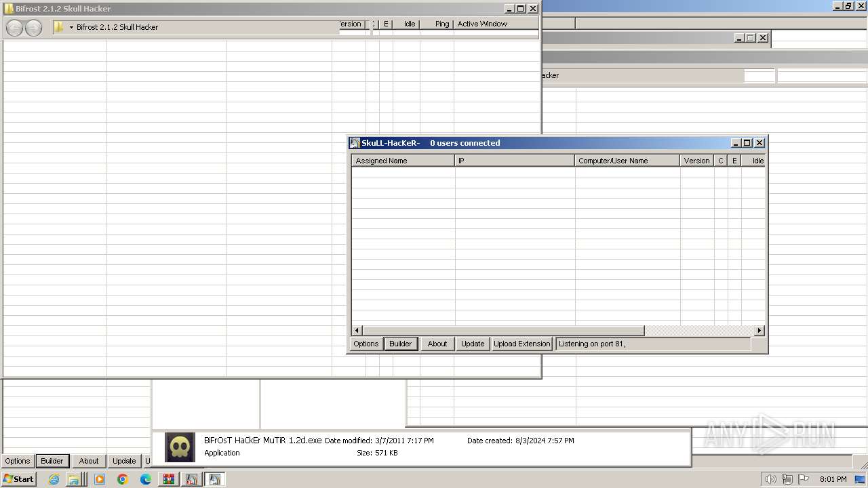Open Windows Media Player from the taskbar

(x=100, y=479)
